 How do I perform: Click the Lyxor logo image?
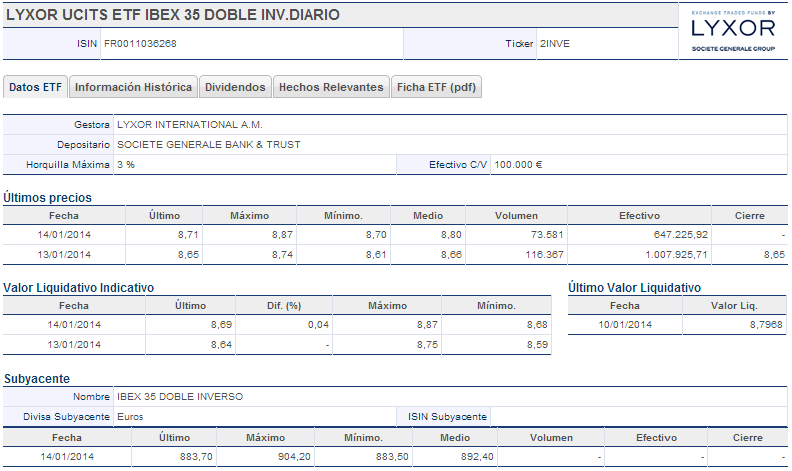point(733,30)
